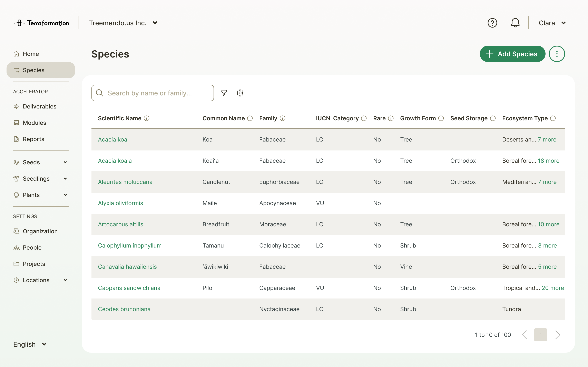This screenshot has width=588, height=367.
Task: Change language from English dropdown
Action: [x=30, y=344]
